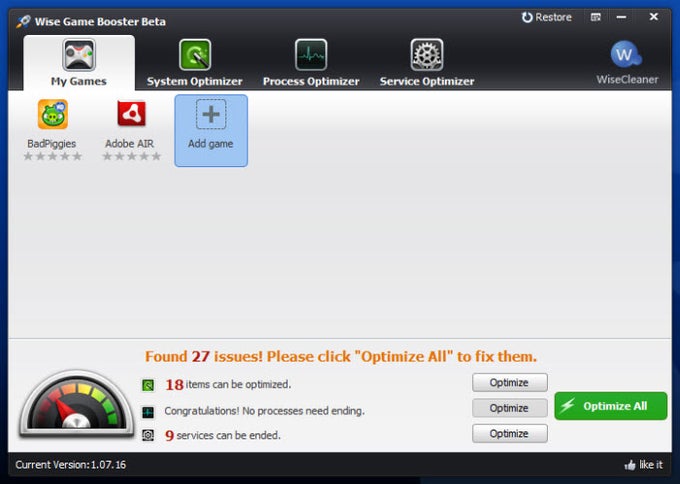Click the Add game tile
This screenshot has height=484, width=680.
click(211, 131)
